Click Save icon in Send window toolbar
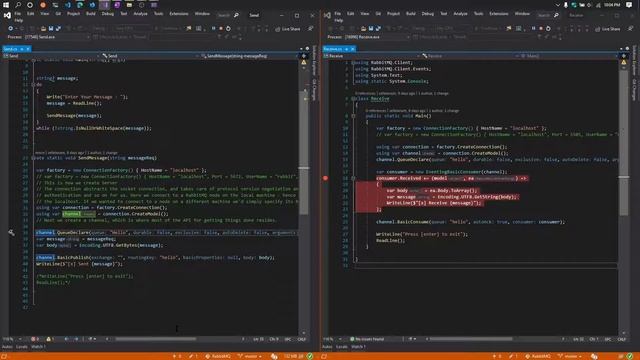 click(x=51, y=29)
